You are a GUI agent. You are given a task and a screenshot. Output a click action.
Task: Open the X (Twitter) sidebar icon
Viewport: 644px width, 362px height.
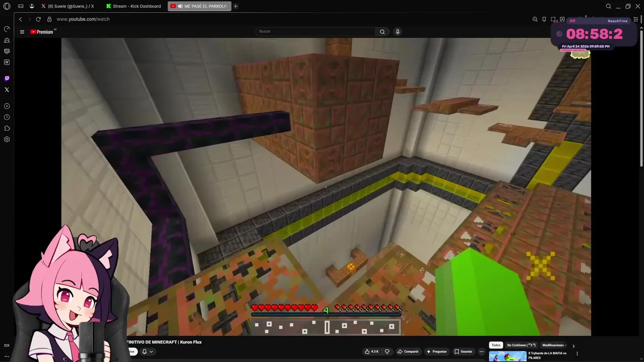(7, 89)
